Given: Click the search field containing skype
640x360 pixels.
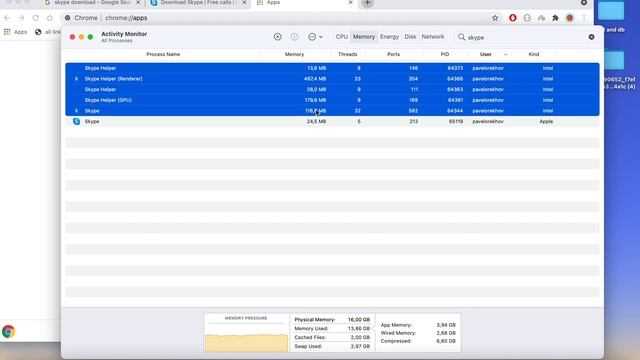Looking at the screenshot, I should point(526,37).
